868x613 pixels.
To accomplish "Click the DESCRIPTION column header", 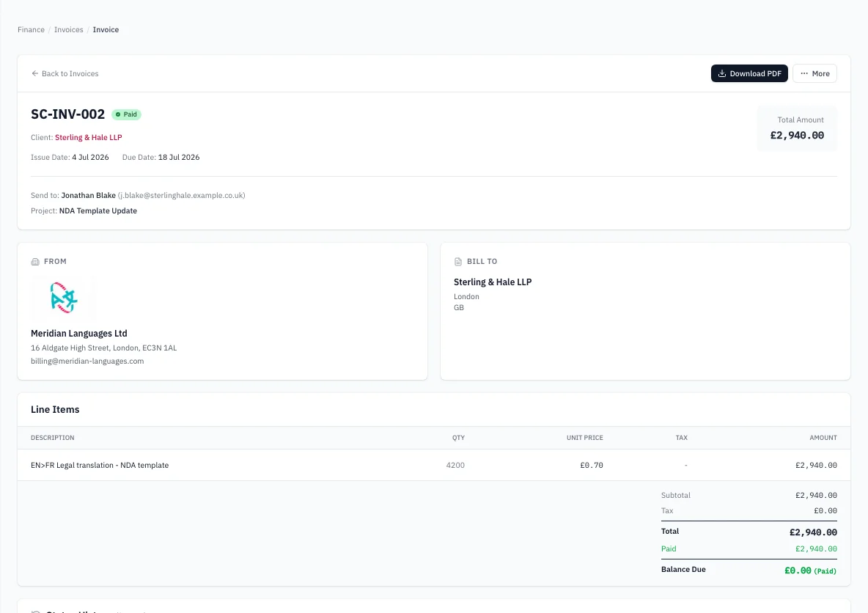I will coord(53,438).
